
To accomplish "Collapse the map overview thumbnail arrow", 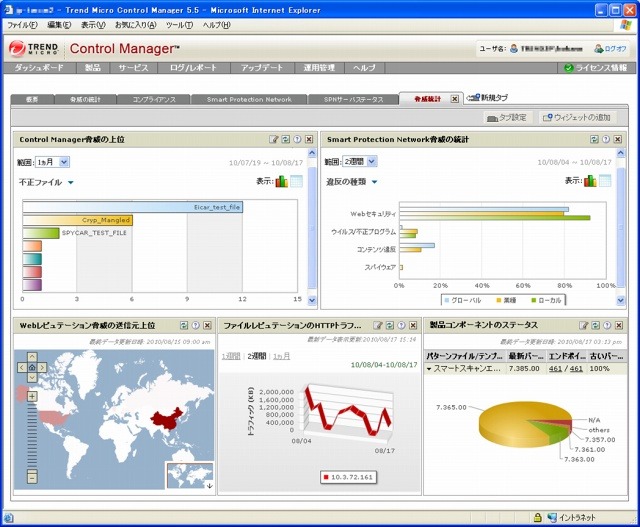I will point(209,486).
